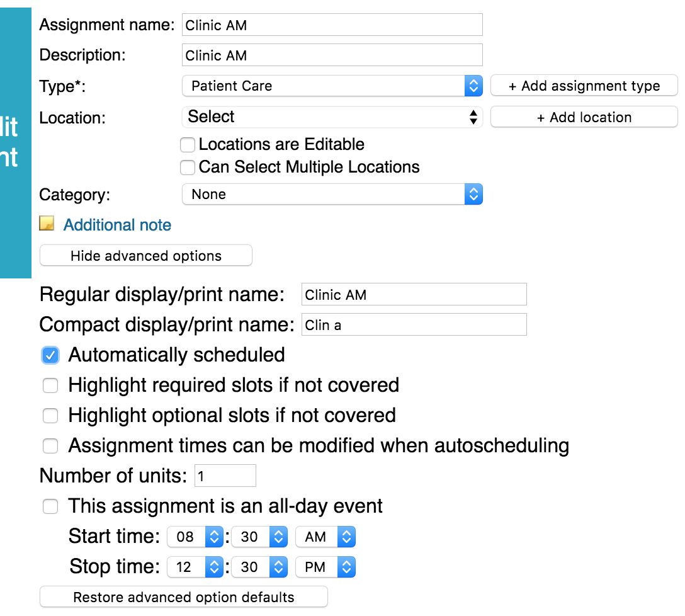The height and width of the screenshot is (616, 685).
Task: Focus the Number of units field
Action: click(x=225, y=476)
